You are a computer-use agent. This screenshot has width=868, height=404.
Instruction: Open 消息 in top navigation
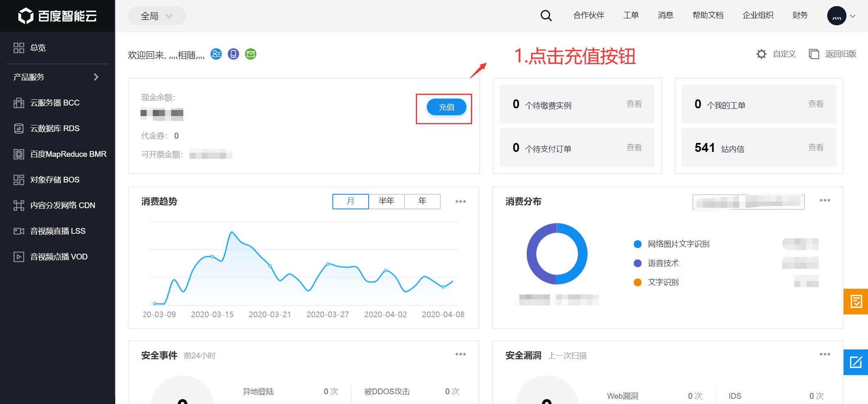pyautogui.click(x=666, y=15)
